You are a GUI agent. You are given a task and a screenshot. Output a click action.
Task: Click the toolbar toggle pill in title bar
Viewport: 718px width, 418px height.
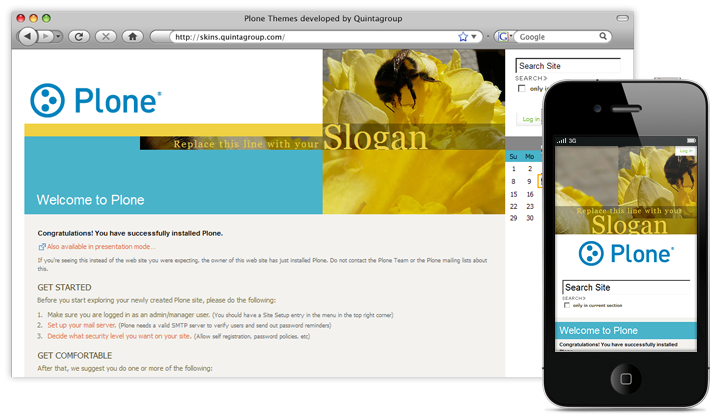click(622, 18)
